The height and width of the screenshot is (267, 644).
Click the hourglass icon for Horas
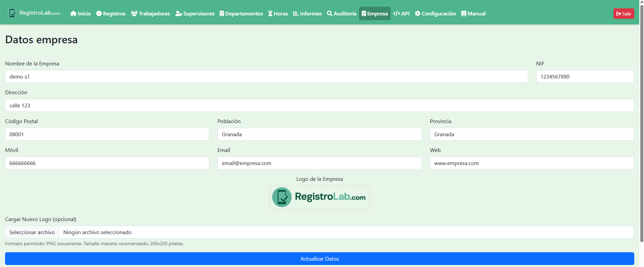(270, 13)
